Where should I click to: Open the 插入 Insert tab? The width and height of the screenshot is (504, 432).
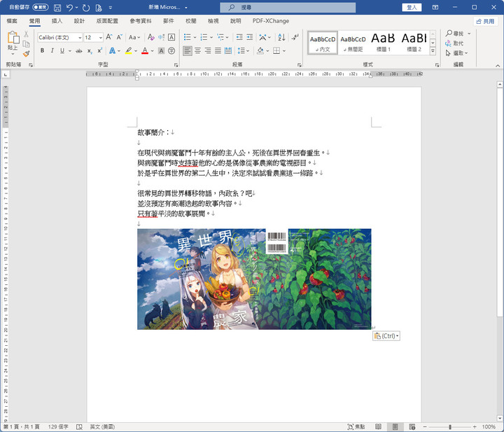tap(57, 21)
